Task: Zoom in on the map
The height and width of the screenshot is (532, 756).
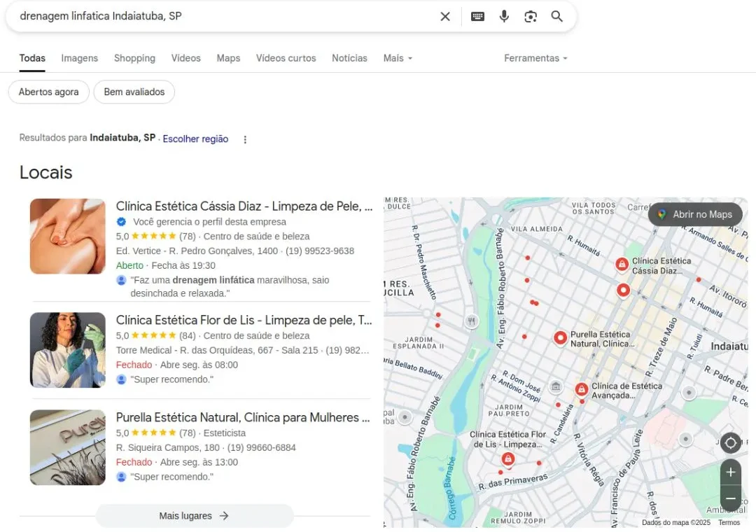Action: 731,472
